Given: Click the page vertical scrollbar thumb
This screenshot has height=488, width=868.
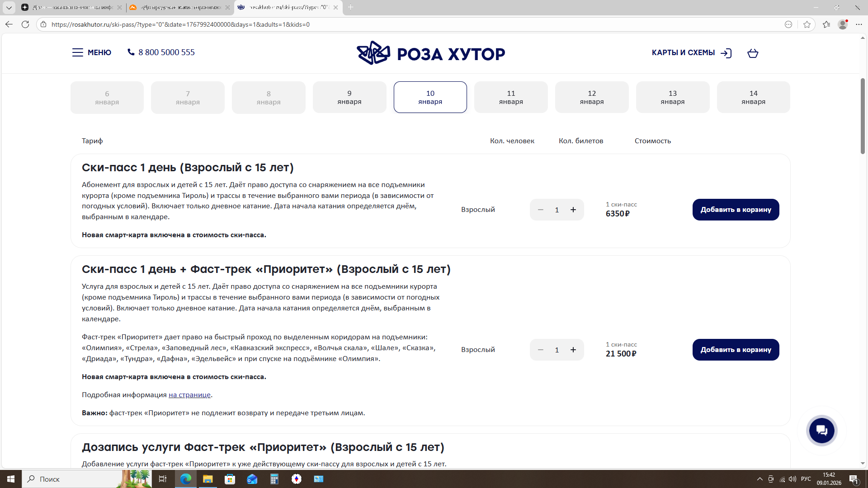Looking at the screenshot, I should (x=863, y=116).
